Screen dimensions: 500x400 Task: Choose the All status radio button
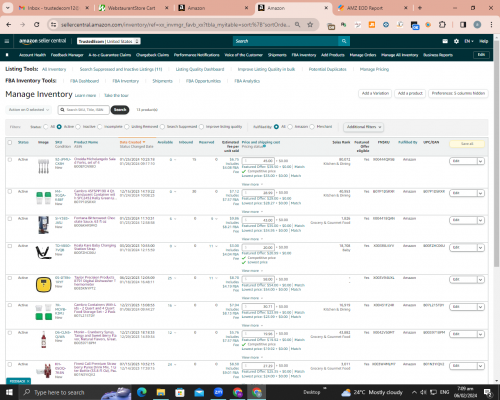(x=46, y=127)
